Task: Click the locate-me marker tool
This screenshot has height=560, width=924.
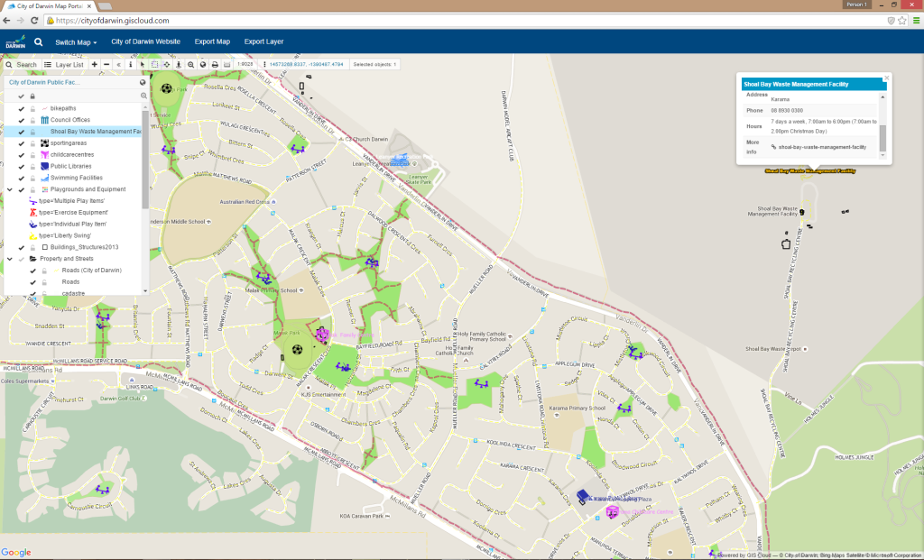Action: click(179, 64)
